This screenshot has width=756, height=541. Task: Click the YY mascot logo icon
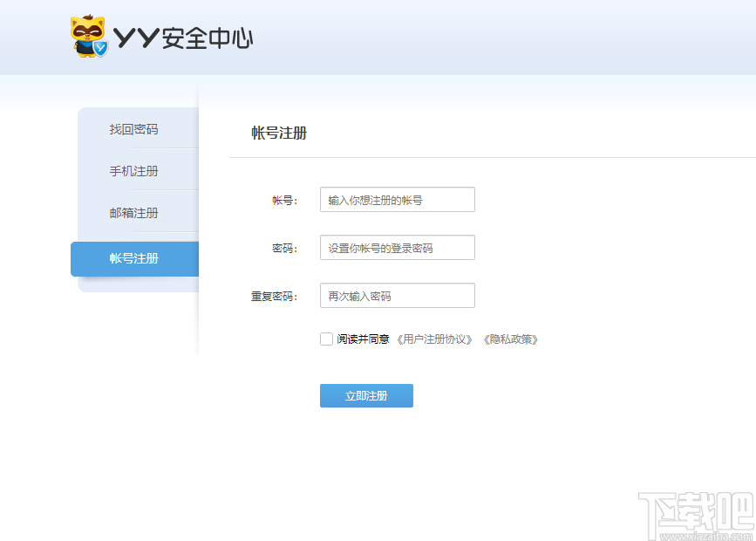87,33
